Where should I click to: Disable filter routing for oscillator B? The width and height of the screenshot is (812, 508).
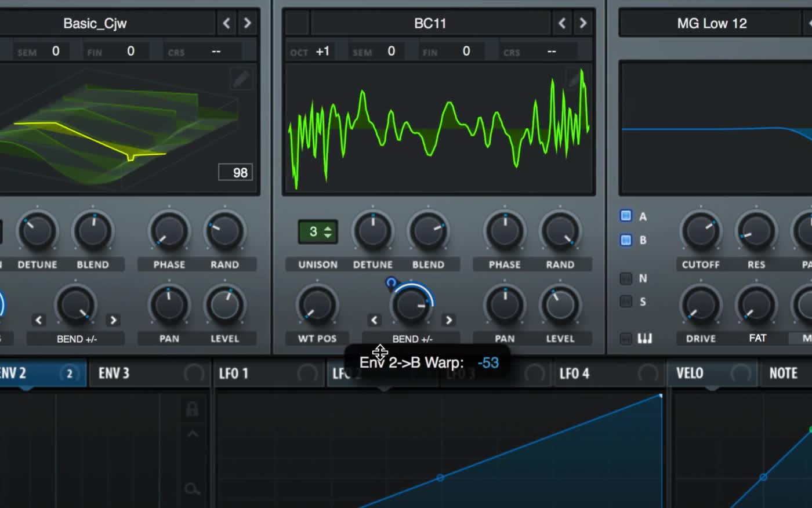pyautogui.click(x=626, y=240)
